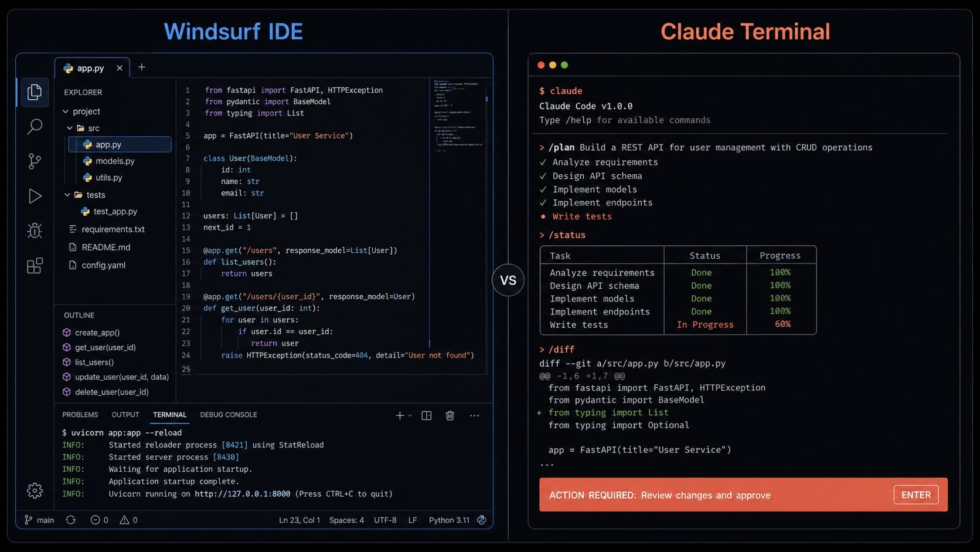Click the 60% progress value
The image size is (980, 552).
(x=782, y=324)
